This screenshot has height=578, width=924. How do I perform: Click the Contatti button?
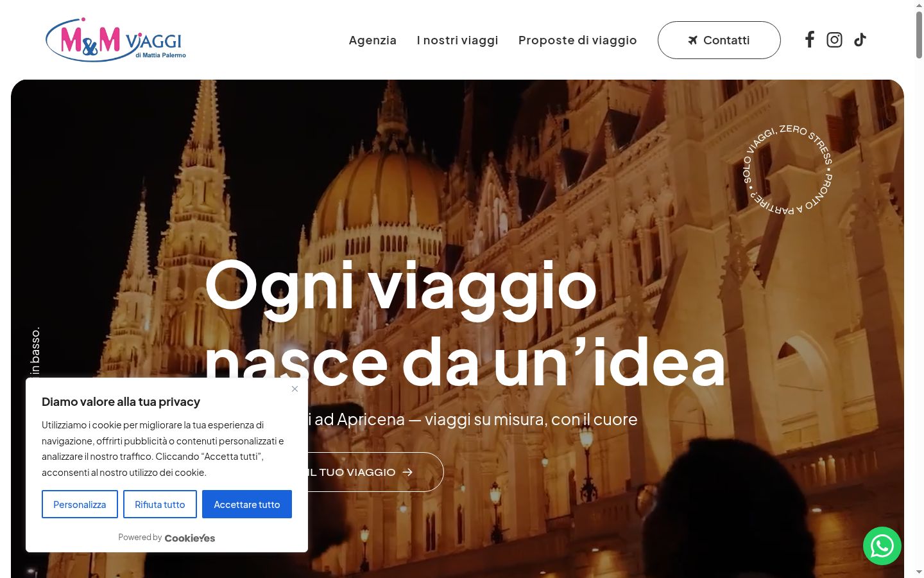click(x=719, y=40)
